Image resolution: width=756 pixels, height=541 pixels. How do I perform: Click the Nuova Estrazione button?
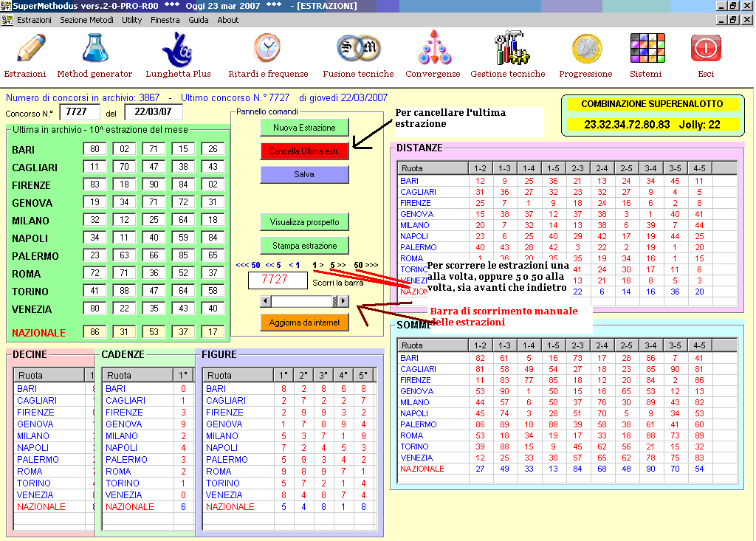click(x=304, y=128)
